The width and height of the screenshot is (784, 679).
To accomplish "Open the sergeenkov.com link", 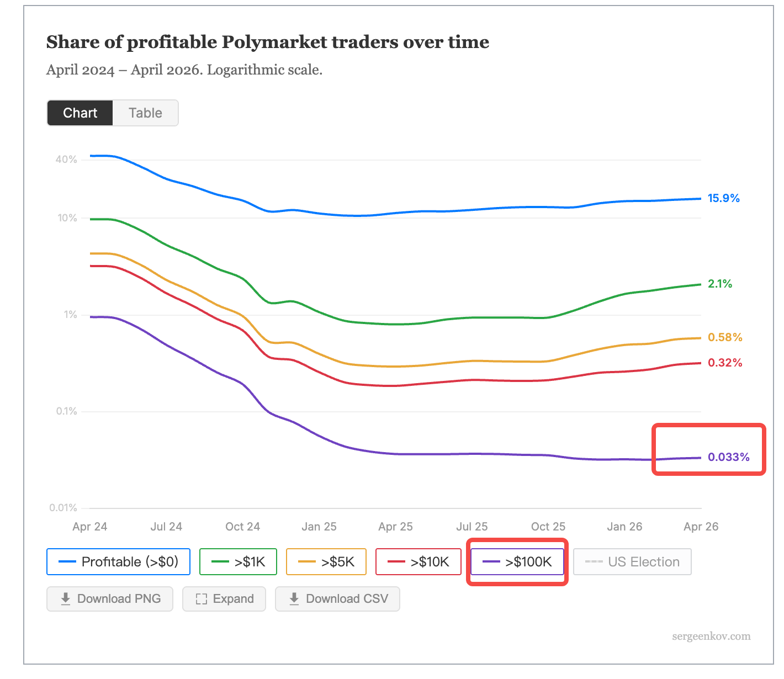I will [711, 636].
